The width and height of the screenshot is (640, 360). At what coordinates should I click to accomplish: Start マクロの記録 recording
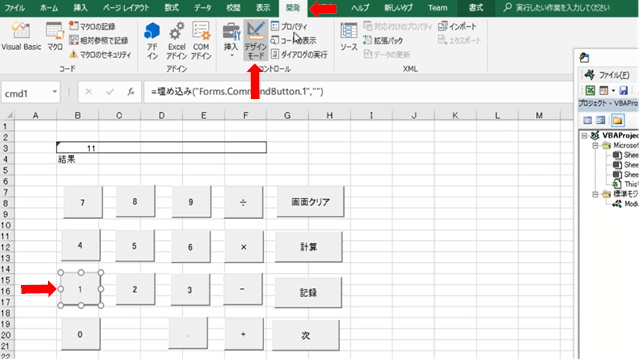pyautogui.click(x=92, y=27)
